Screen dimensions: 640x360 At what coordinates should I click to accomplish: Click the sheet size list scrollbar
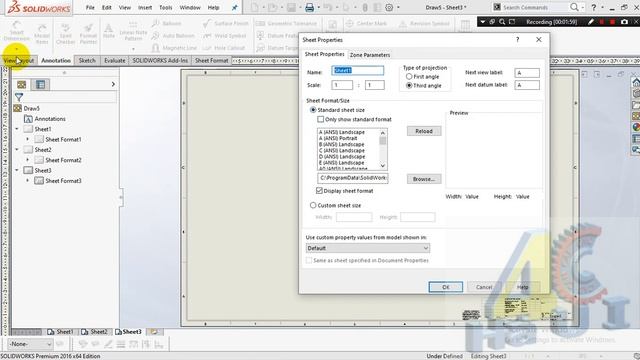pyautogui.click(x=382, y=149)
